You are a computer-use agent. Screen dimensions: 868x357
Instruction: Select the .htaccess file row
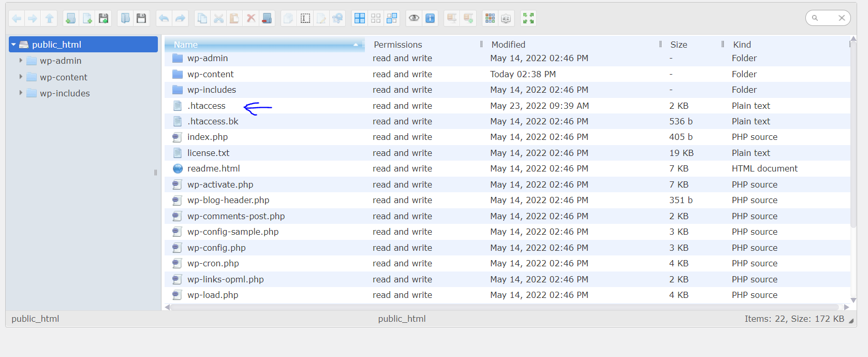(207, 106)
